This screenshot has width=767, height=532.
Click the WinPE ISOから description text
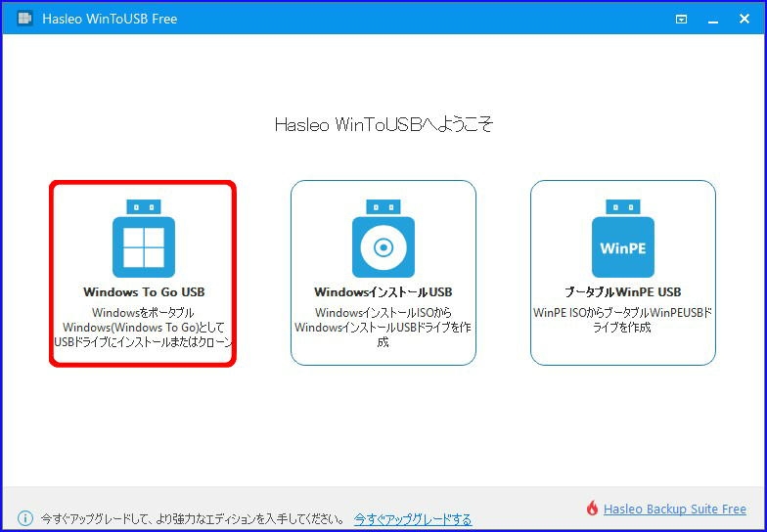pyautogui.click(x=622, y=320)
